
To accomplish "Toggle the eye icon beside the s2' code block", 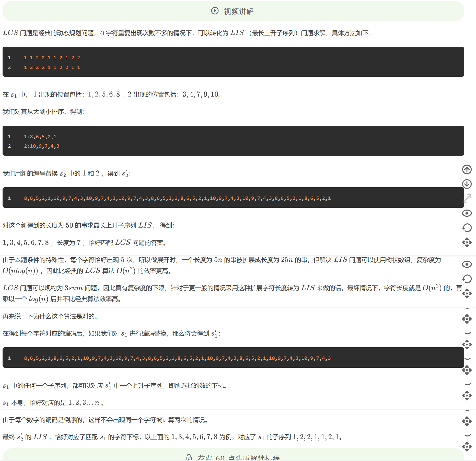I will click(467, 213).
